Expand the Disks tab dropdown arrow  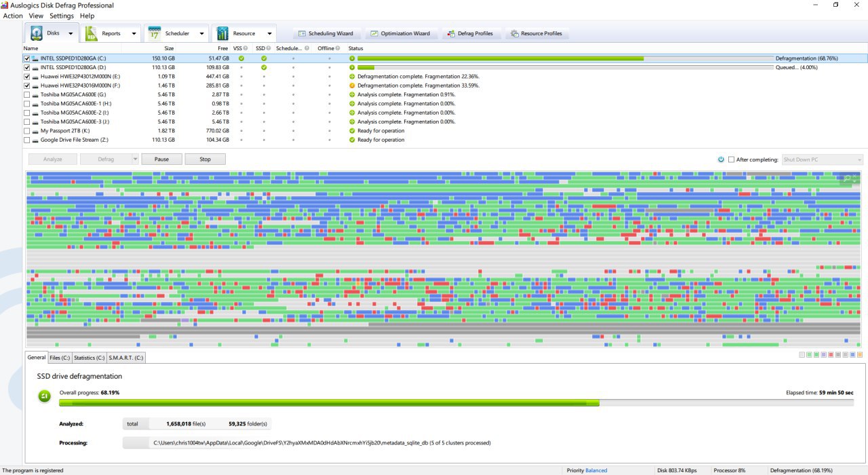[x=71, y=33]
